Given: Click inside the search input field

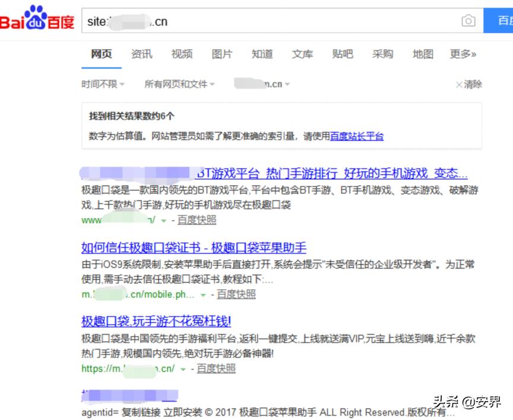Looking at the screenshot, I should [237, 20].
